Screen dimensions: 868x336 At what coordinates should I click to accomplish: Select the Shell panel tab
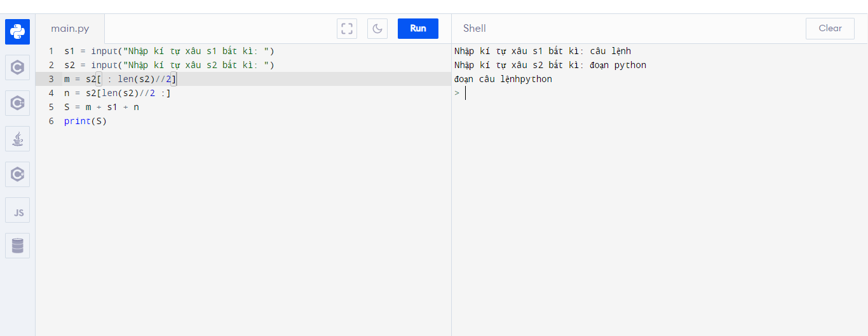[475, 29]
